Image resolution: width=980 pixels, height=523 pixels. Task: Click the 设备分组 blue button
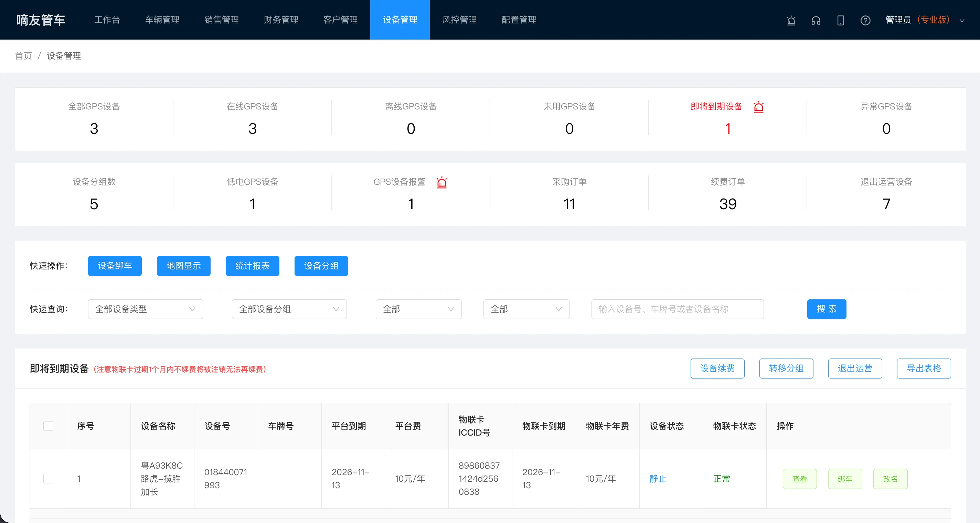click(x=321, y=266)
